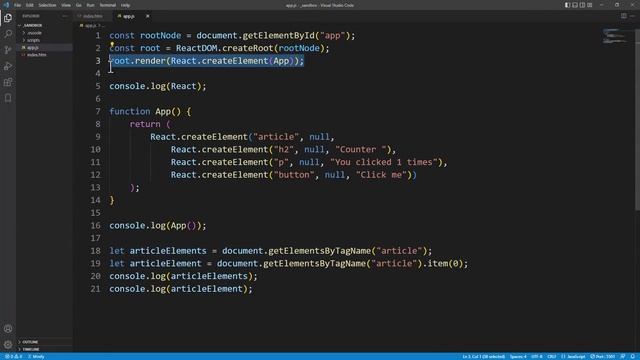The width and height of the screenshot is (640, 360).
Task: Click the VS Code logo in title bar
Action: pos(6,5)
